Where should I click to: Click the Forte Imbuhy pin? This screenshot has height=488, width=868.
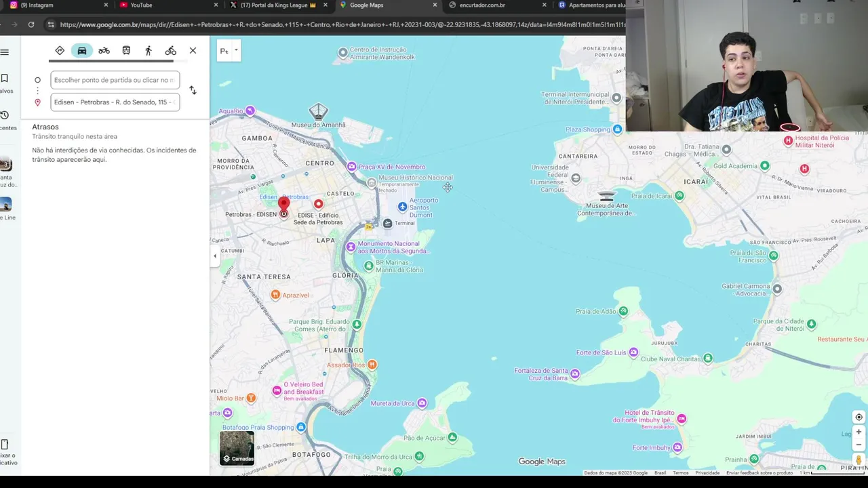tap(677, 447)
